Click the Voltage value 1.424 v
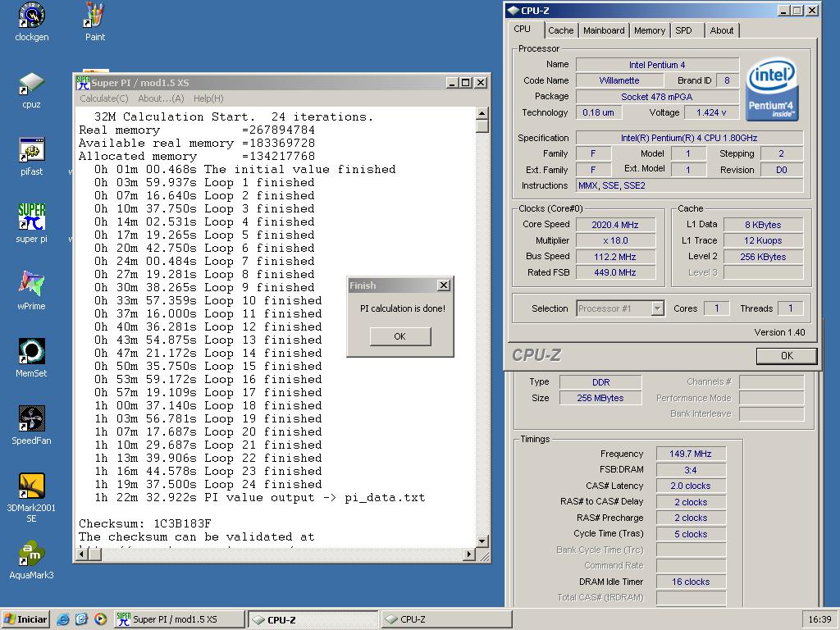The width and height of the screenshot is (840, 630). (711, 112)
